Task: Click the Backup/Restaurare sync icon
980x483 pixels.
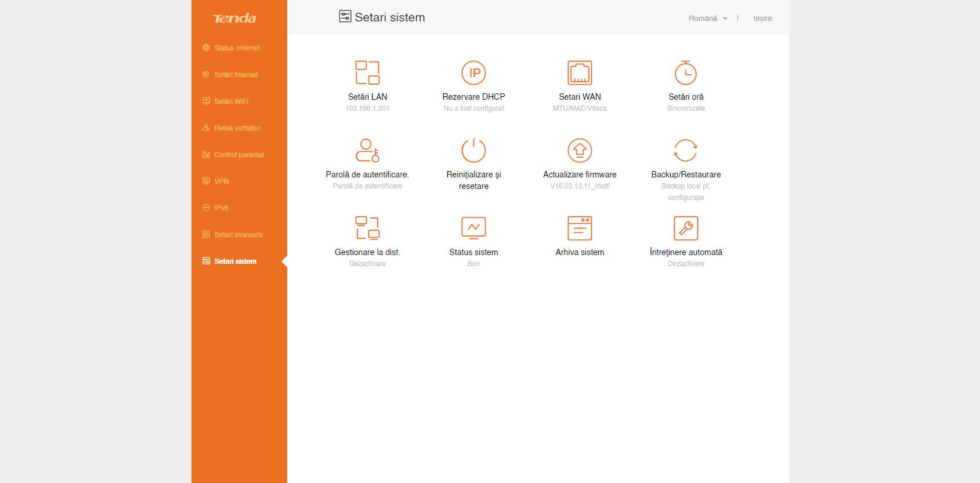Action: pos(686,151)
